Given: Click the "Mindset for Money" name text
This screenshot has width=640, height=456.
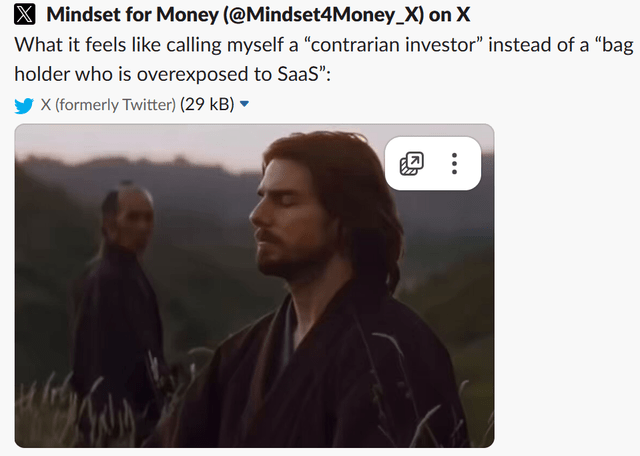Looking at the screenshot, I should tap(133, 15).
